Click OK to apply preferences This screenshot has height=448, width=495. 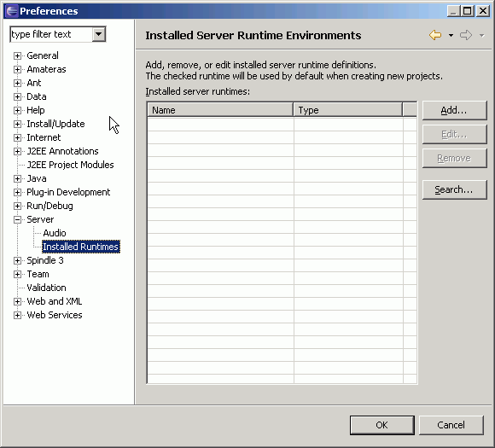[x=382, y=425]
